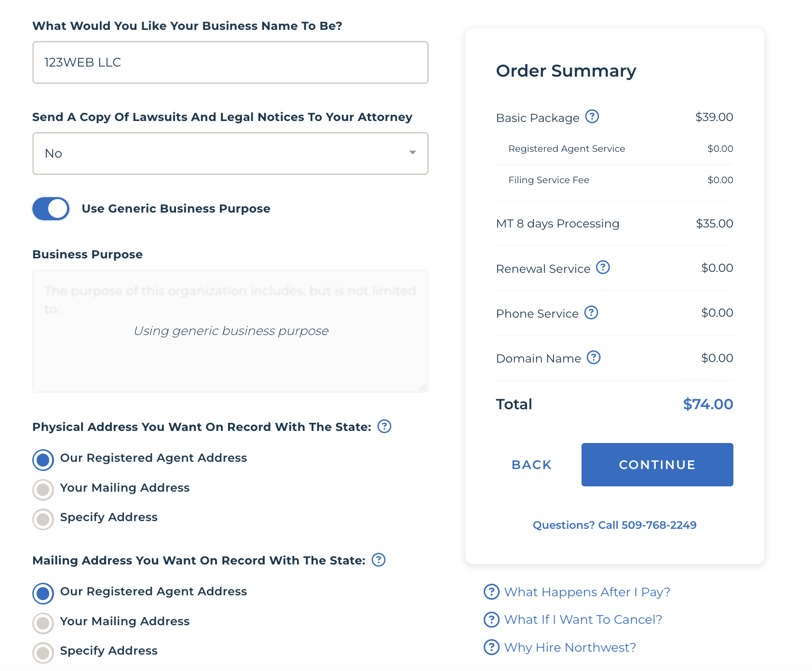Click Mailing Address info question icon
This screenshot has width=812, height=671.
coord(379,560)
